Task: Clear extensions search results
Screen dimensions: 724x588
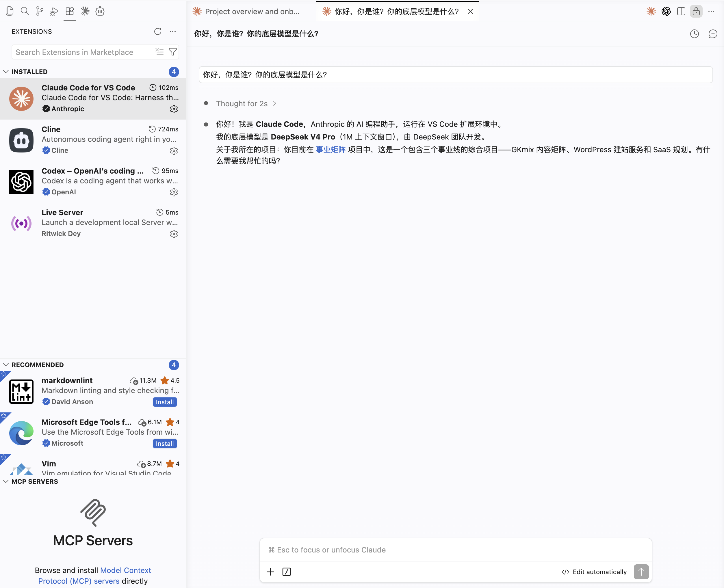Action: 159,51
